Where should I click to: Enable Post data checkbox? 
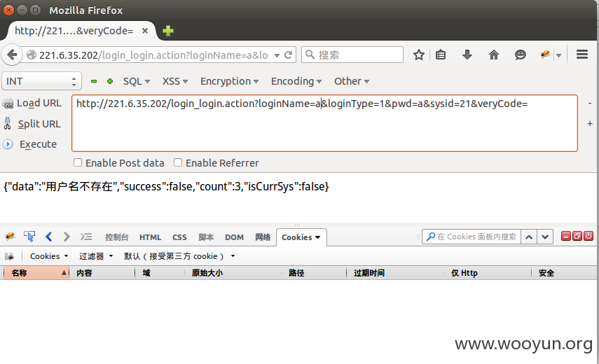[78, 162]
